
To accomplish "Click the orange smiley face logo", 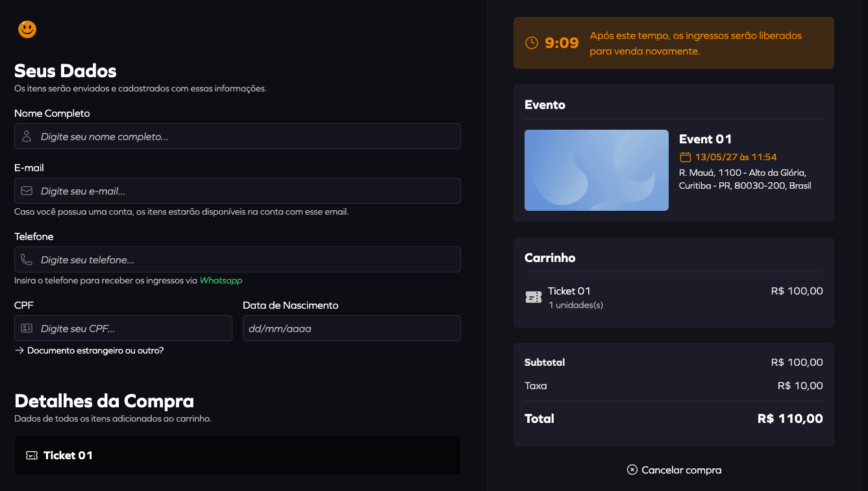I will coord(27,29).
